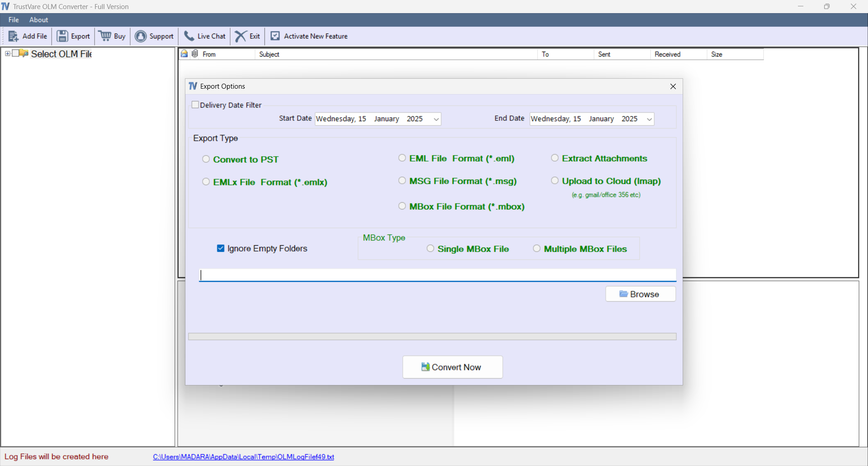Viewport: 868px width, 466px height.
Task: Click the folder icon beside Select OLM File
Action: pos(24,53)
